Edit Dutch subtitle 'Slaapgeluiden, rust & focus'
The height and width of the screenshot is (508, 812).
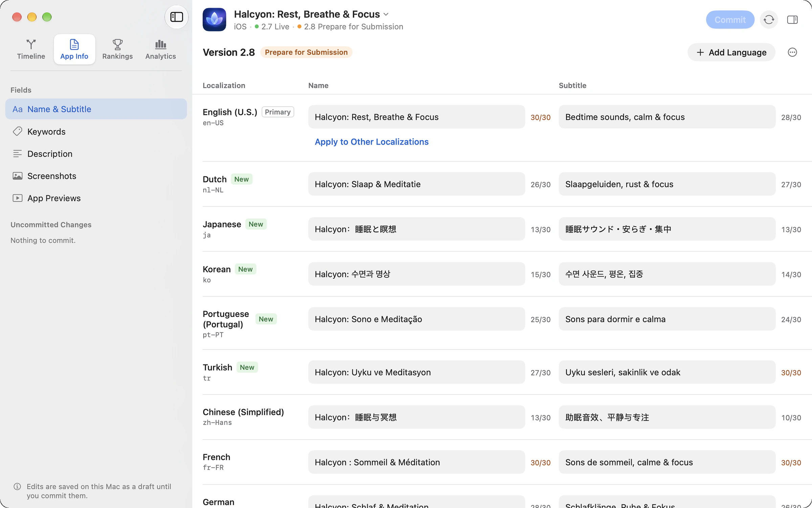(667, 184)
